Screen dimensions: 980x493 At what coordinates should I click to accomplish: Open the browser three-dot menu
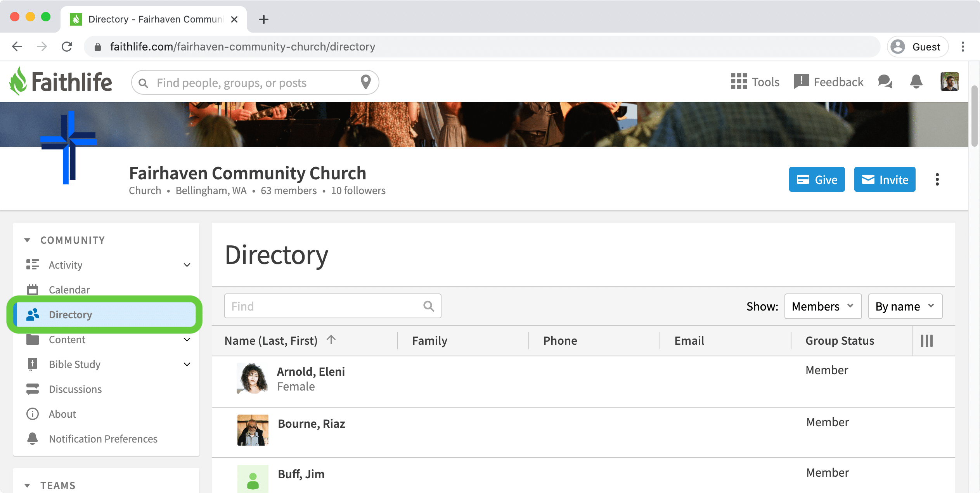coord(963,47)
